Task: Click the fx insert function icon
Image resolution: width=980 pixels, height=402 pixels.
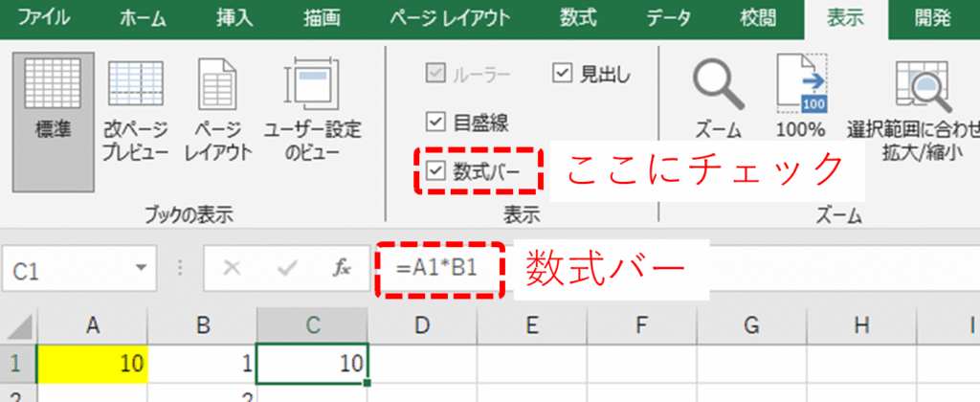Action: [342, 269]
